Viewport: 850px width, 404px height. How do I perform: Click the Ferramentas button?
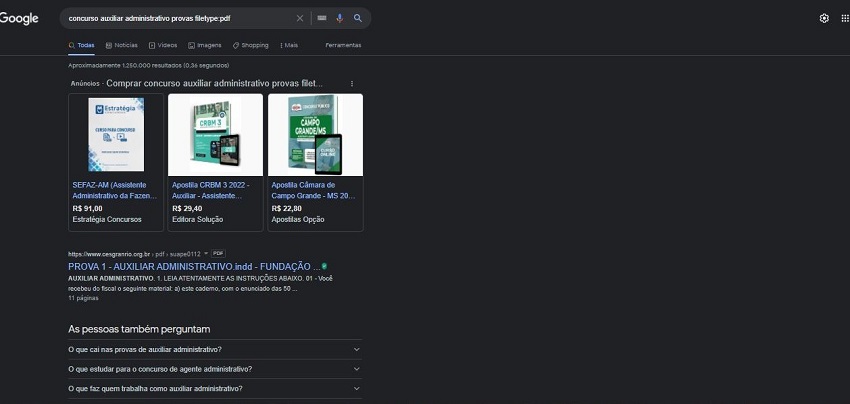click(343, 45)
